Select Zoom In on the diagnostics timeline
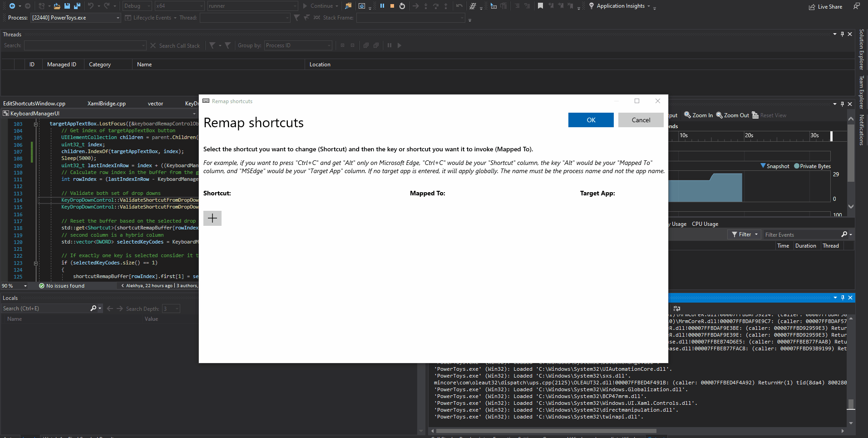This screenshot has width=868, height=438. click(x=698, y=115)
